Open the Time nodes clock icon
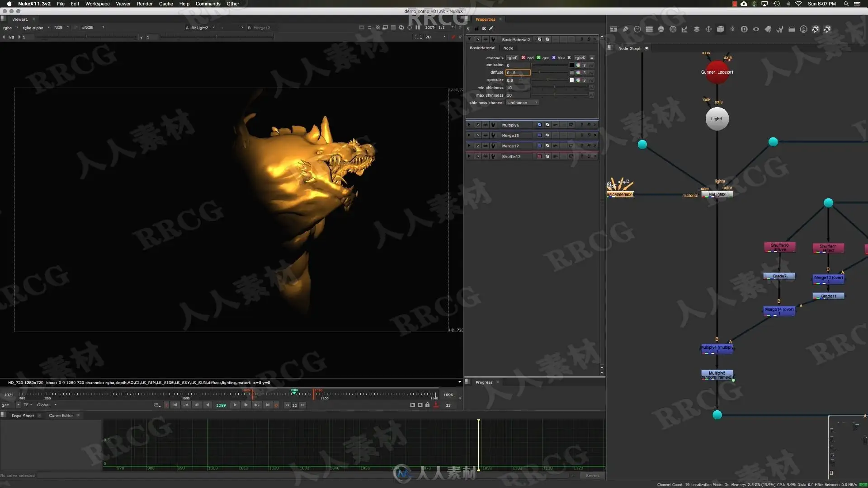 click(637, 29)
